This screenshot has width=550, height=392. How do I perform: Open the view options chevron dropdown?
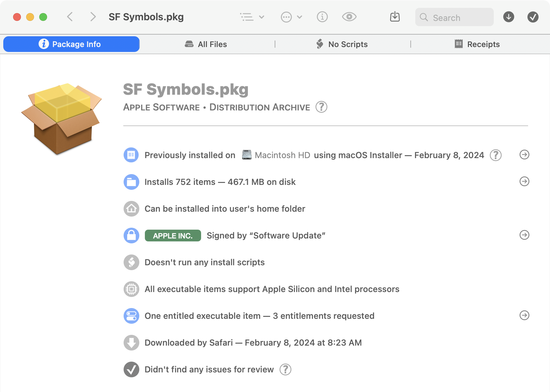261,17
